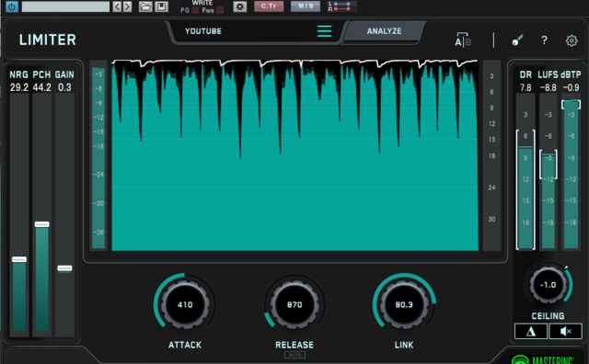Image resolution: width=589 pixels, height=364 pixels.
Task: Click the GAIN value 0.3
Action: click(64, 87)
